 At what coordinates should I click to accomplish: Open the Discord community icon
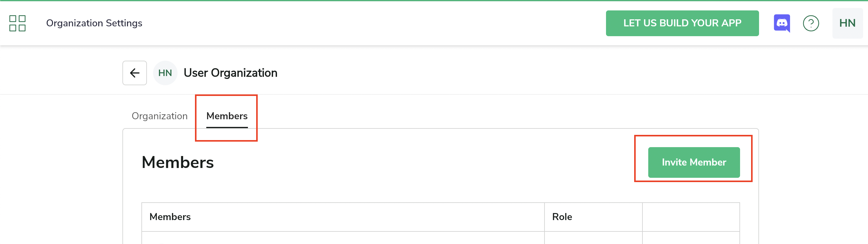(781, 23)
